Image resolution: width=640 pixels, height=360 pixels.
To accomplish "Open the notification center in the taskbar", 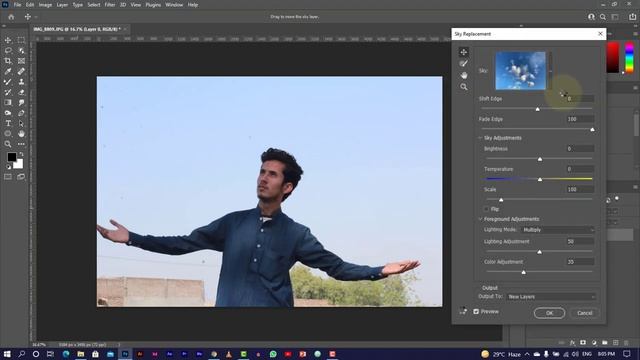I will click(627, 354).
